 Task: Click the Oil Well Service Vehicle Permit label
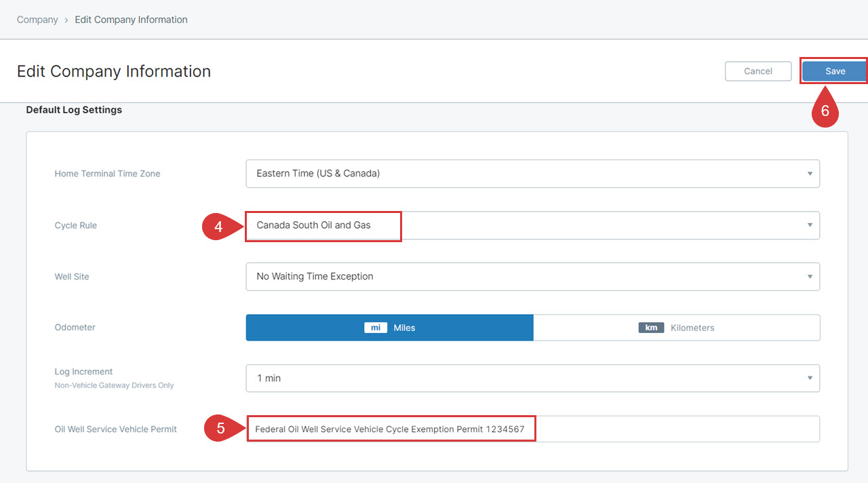(x=115, y=429)
